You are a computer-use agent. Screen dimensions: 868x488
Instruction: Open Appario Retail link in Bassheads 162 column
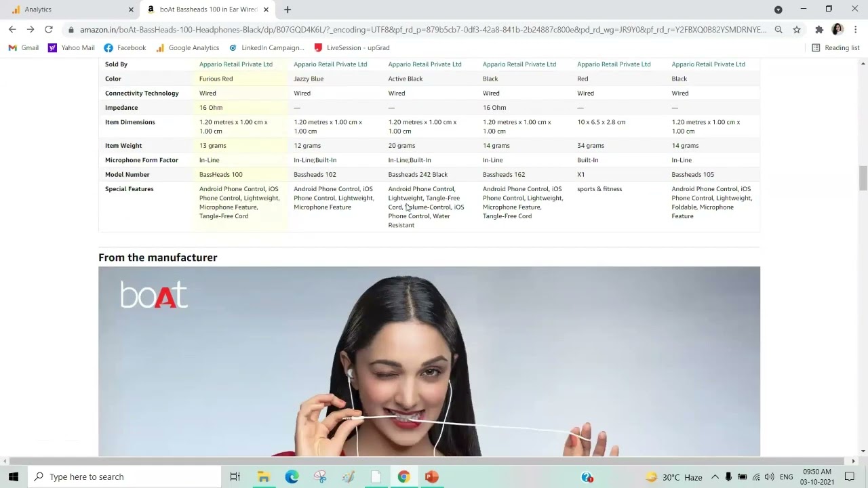(519, 64)
